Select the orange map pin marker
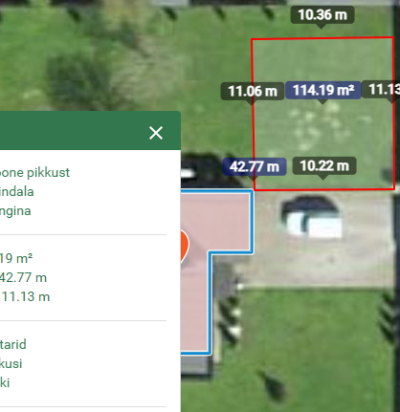Image resolution: width=400 pixels, height=412 pixels. [185, 246]
